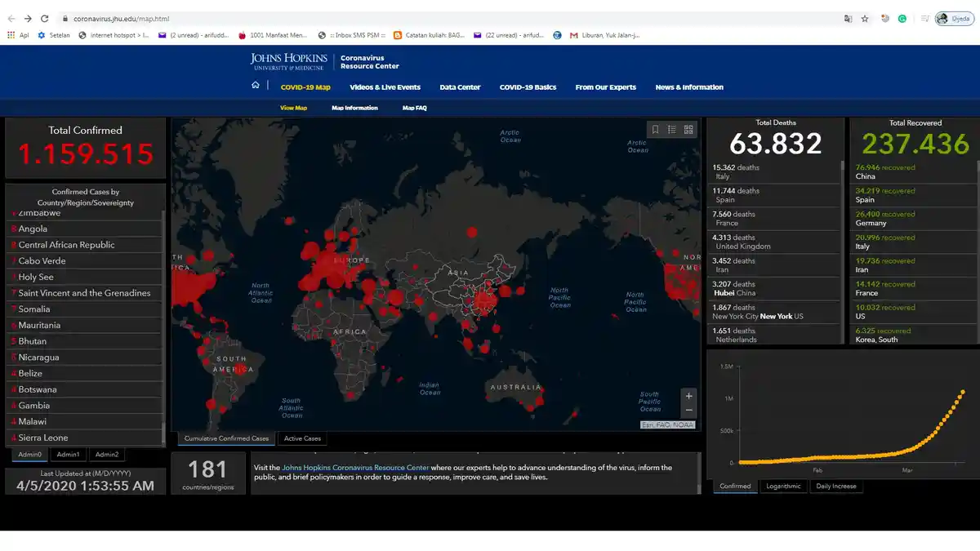Select the Admin1 tab below the country list
The height and width of the screenshot is (551, 980).
coord(68,455)
